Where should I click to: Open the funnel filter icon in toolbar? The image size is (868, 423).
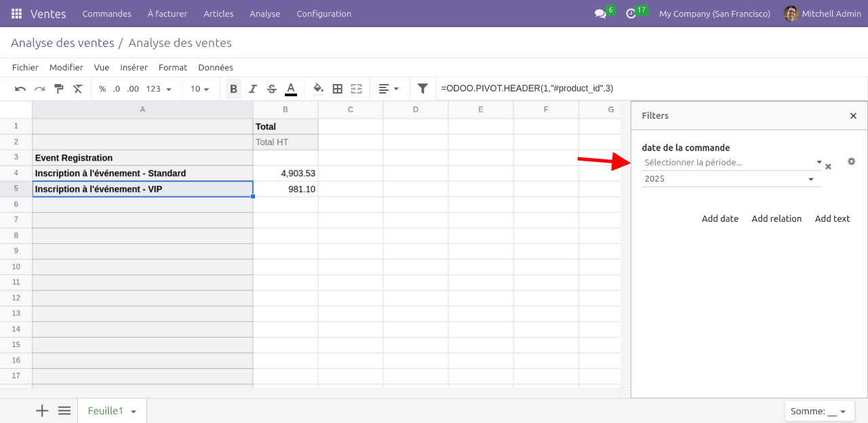tap(422, 89)
